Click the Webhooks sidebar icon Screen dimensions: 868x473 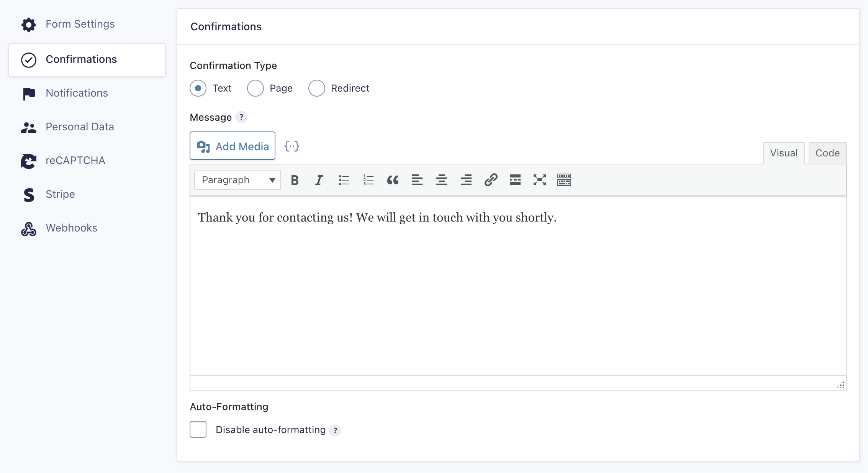29,229
